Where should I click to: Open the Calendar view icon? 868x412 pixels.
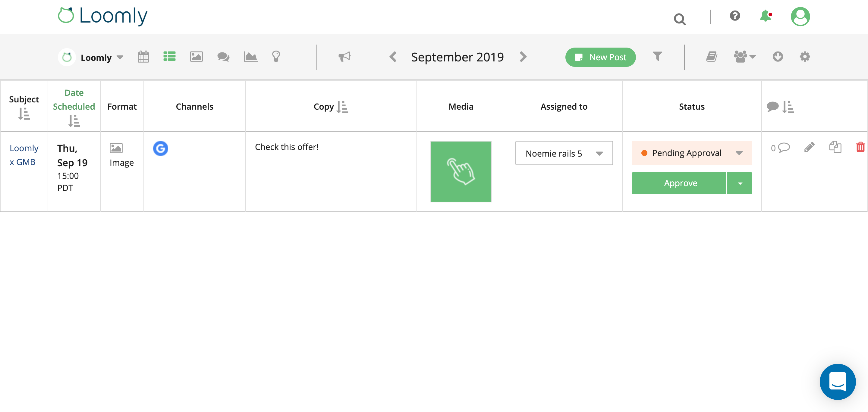(x=143, y=57)
